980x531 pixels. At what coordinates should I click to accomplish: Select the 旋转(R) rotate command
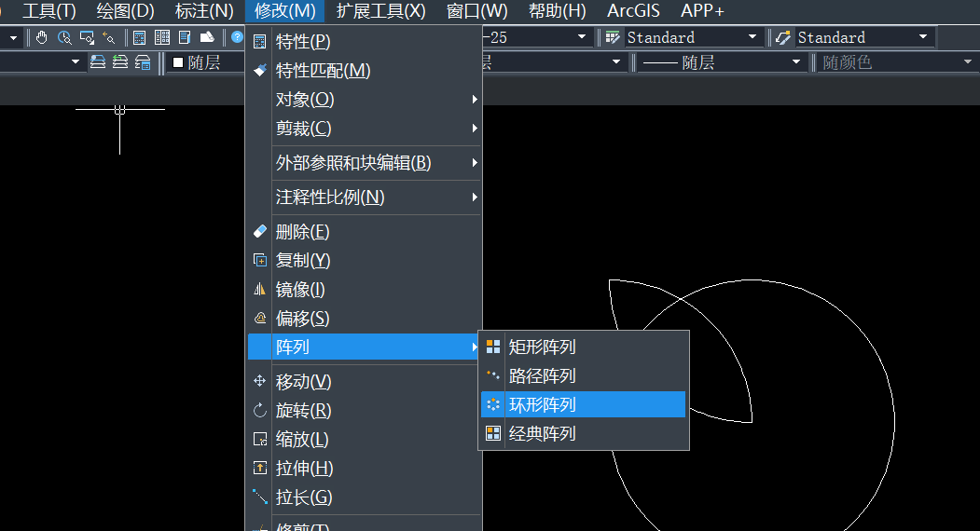tap(365, 411)
